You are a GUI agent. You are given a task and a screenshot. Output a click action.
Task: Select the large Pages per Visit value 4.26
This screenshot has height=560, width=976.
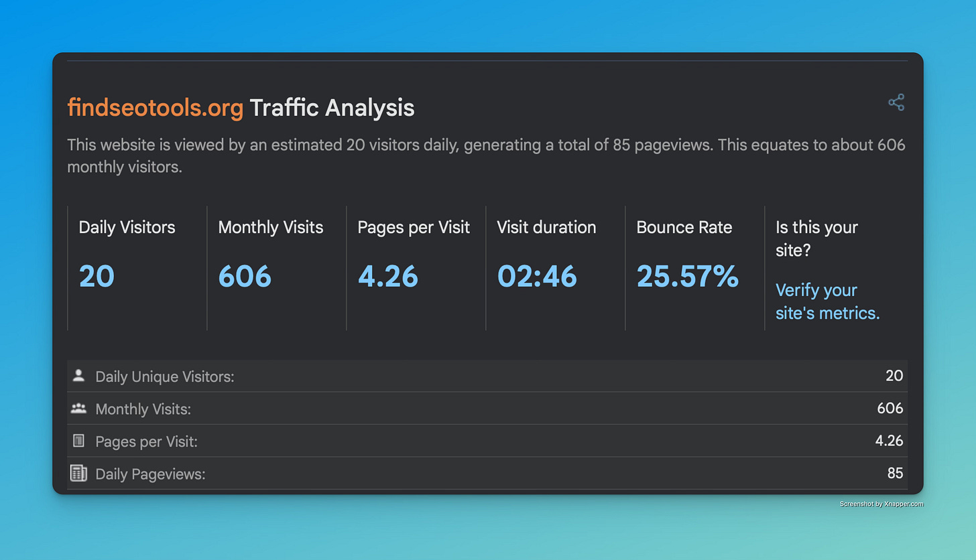click(x=387, y=276)
